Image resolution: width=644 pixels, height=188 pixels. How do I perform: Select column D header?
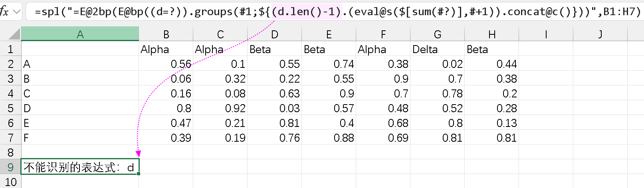(x=274, y=34)
